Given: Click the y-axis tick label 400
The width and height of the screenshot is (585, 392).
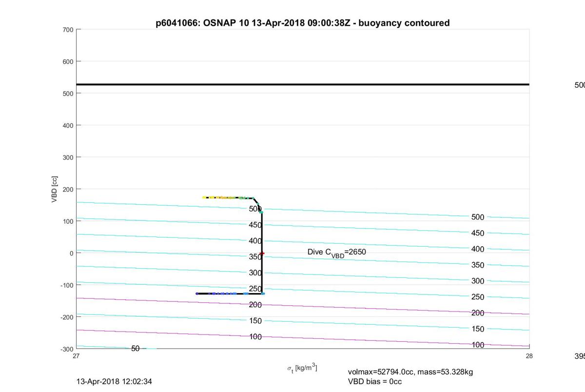Looking at the screenshot, I should 68,125.
